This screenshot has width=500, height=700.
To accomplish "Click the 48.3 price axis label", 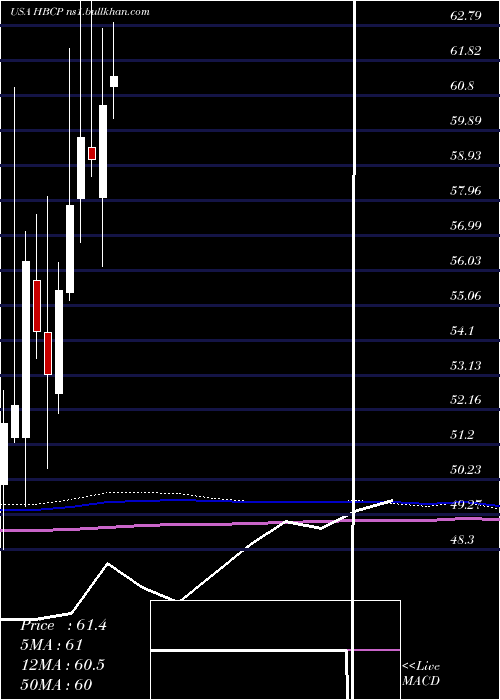I will tap(462, 540).
